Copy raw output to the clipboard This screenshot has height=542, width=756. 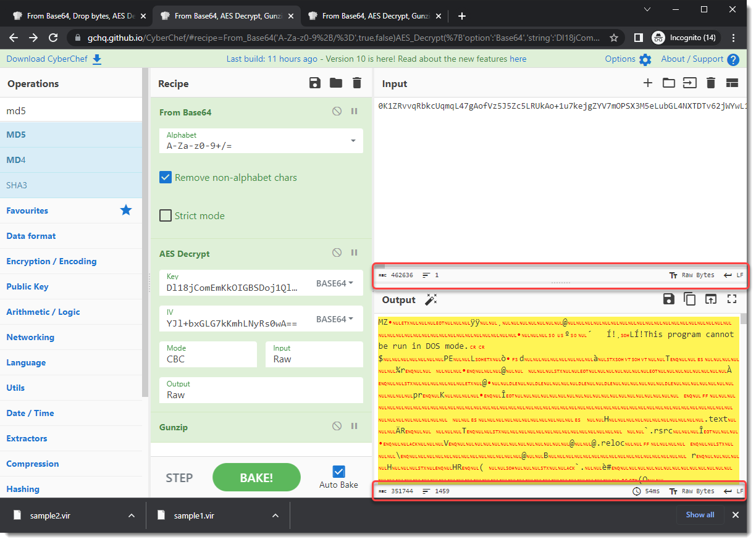(689, 299)
